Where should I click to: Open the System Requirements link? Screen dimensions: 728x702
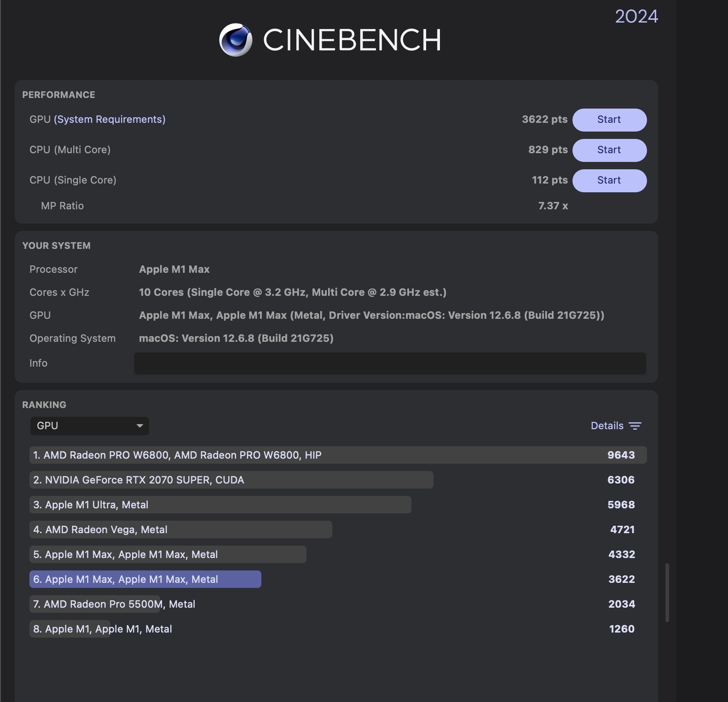[x=110, y=120]
